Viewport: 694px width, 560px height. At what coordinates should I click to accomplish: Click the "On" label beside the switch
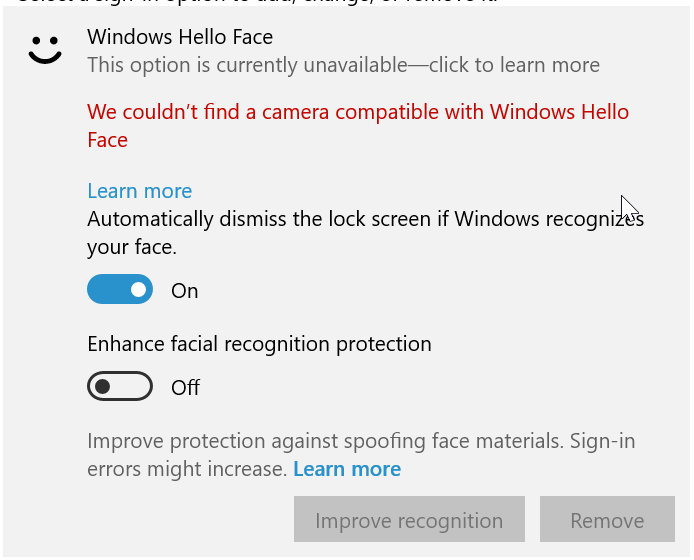pos(185,291)
